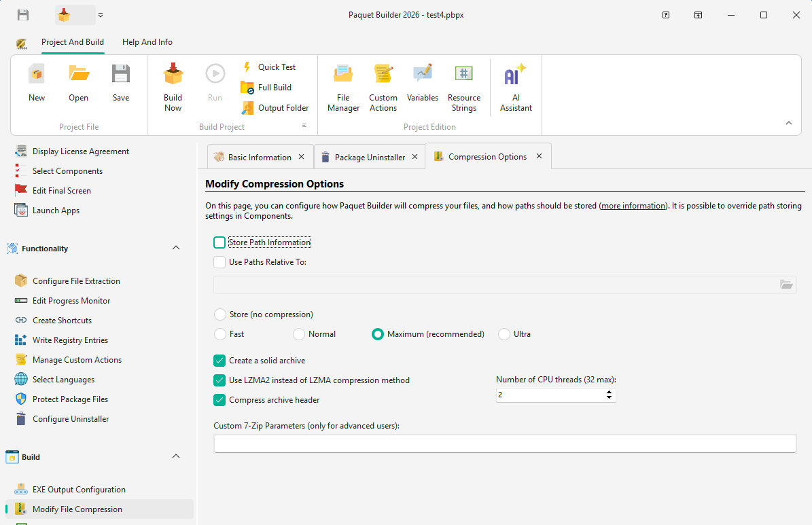Viewport: 812px width, 525px height.
Task: Open Custom Actions from the ribbon
Action: click(x=383, y=85)
